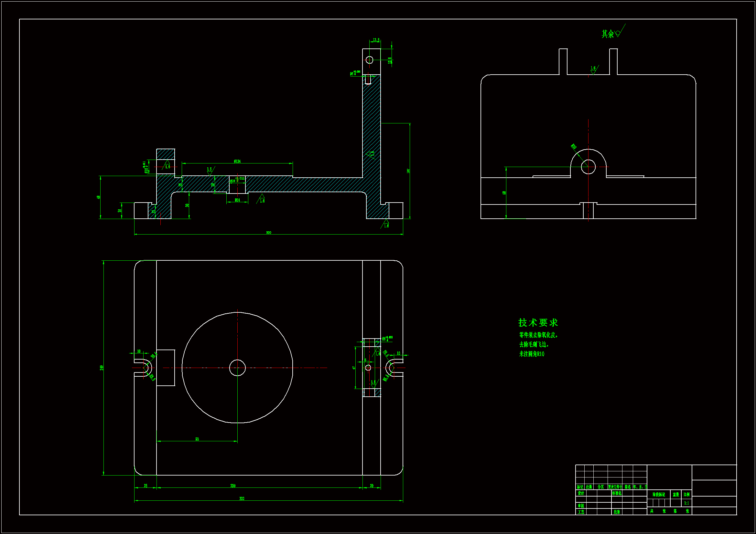This screenshot has height=534, width=756.
Task: Select the 未注圆角R10 note line
Action: pyautogui.click(x=532, y=354)
